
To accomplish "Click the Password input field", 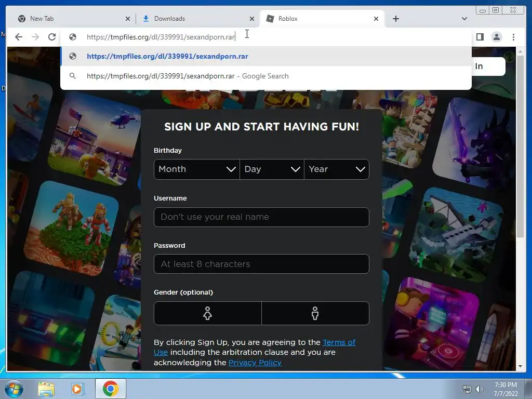I will click(261, 264).
